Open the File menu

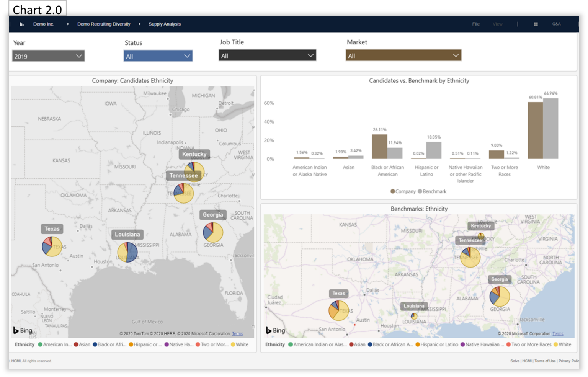[x=475, y=24]
